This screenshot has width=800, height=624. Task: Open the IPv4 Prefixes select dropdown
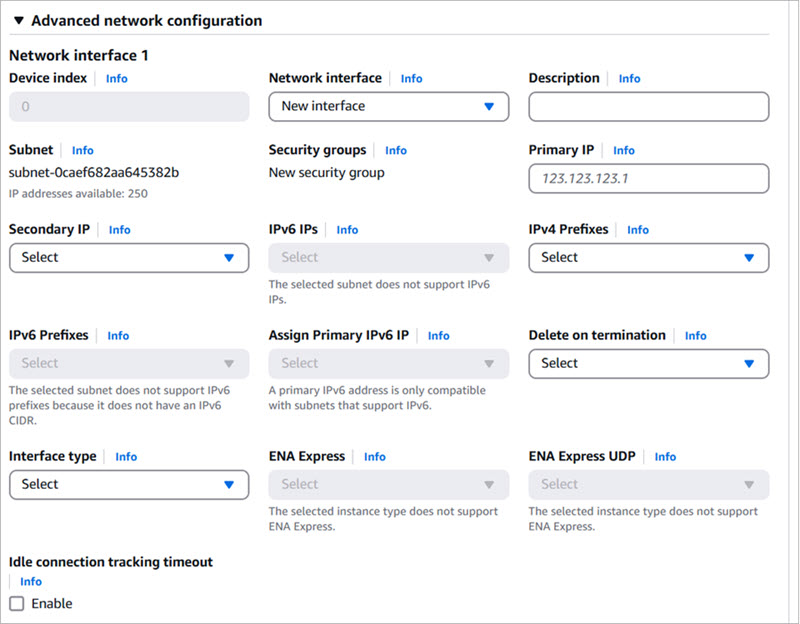648,257
